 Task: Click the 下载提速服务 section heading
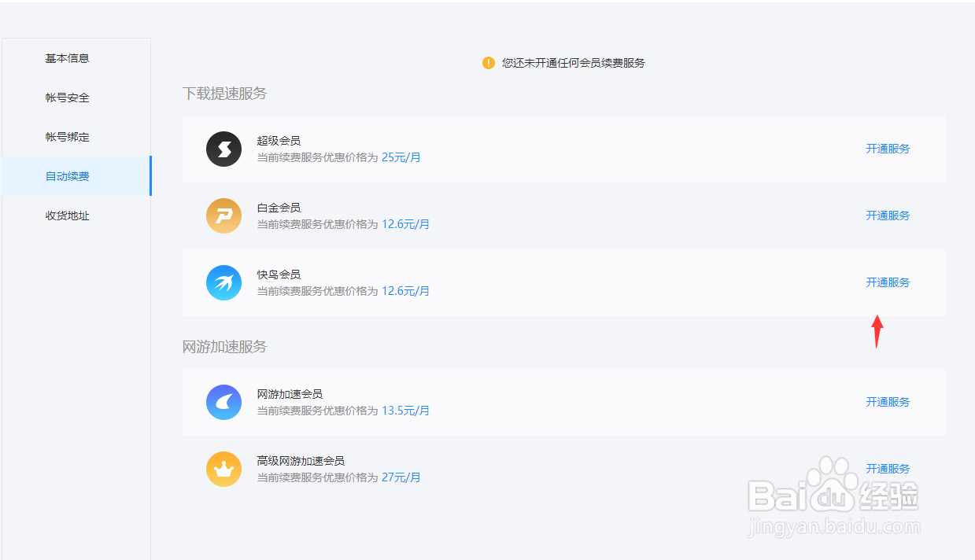(225, 94)
